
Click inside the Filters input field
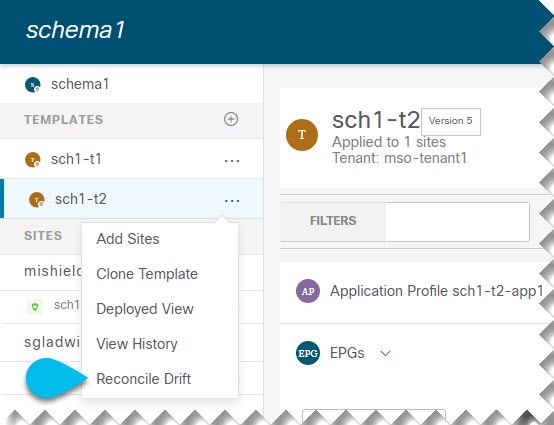(x=457, y=222)
